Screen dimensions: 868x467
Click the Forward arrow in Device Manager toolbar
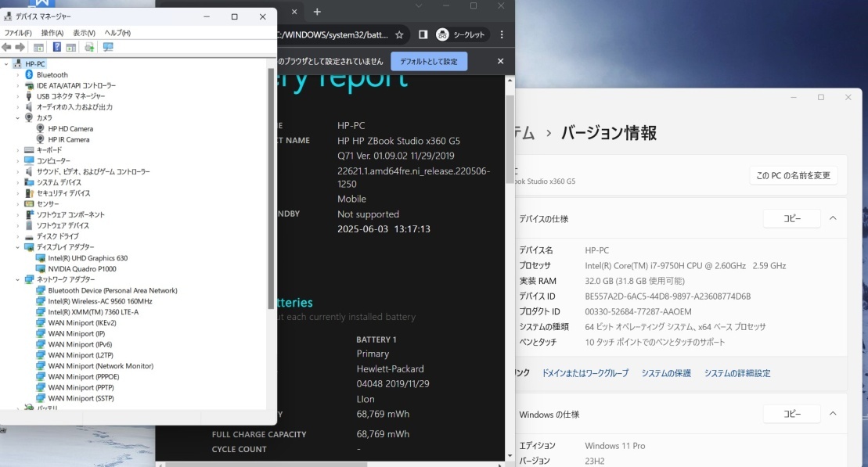point(20,48)
